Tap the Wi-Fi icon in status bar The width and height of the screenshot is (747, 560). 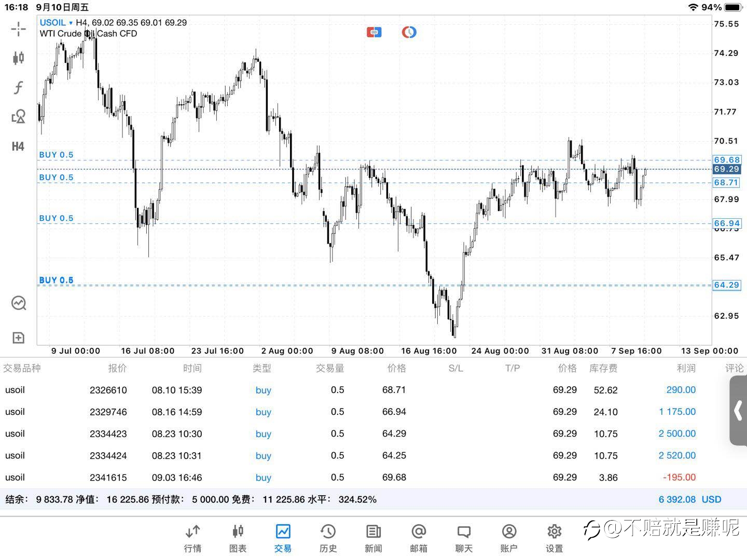coord(693,7)
